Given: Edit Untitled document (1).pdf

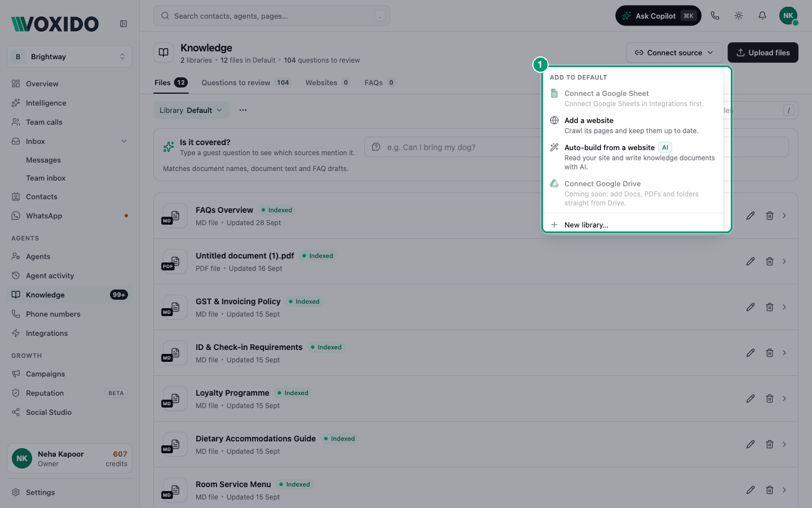Looking at the screenshot, I should [751, 261].
